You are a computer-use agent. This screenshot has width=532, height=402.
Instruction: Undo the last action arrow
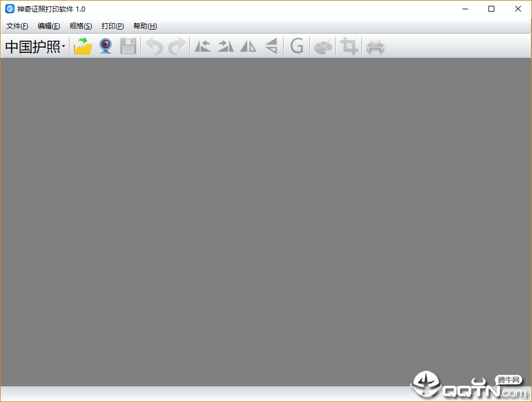(x=154, y=46)
